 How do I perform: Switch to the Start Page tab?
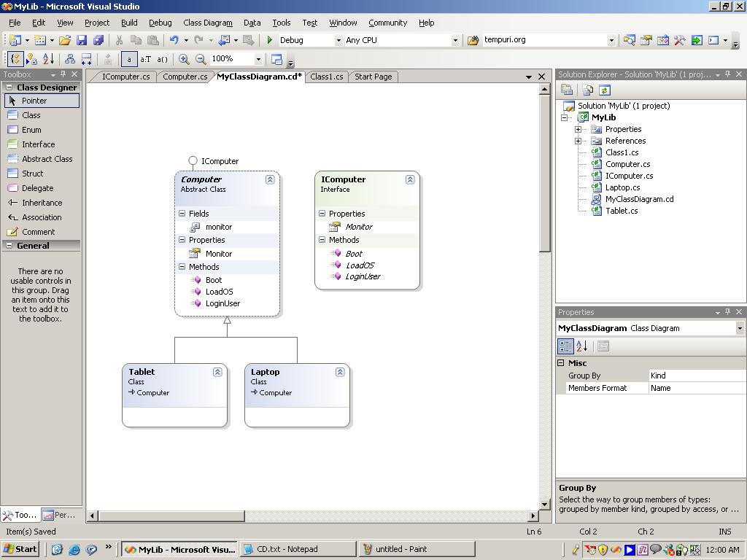coord(373,77)
